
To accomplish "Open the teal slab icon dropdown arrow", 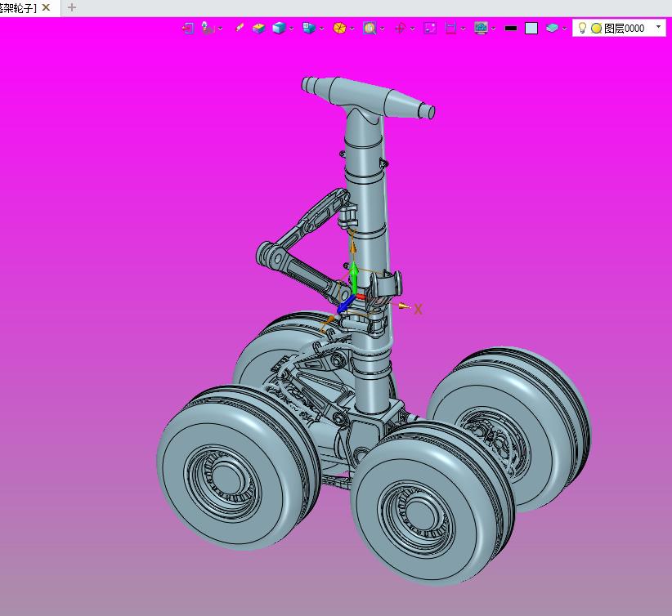I will (x=564, y=29).
